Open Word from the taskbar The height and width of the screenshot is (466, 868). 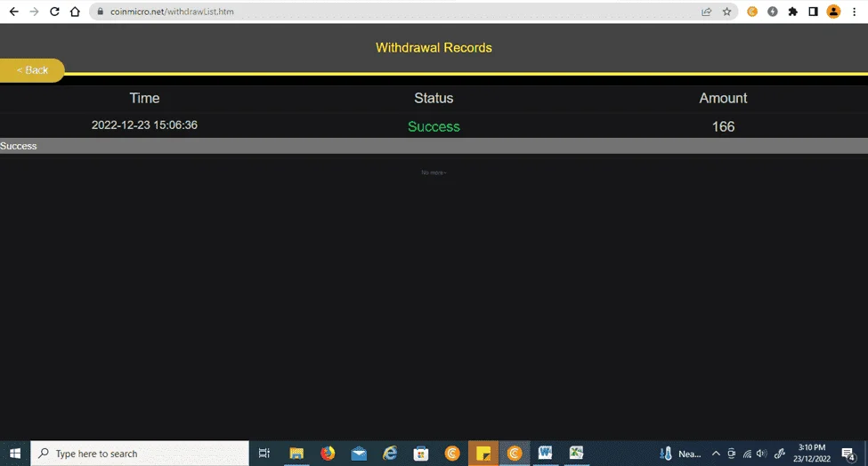tap(545, 454)
